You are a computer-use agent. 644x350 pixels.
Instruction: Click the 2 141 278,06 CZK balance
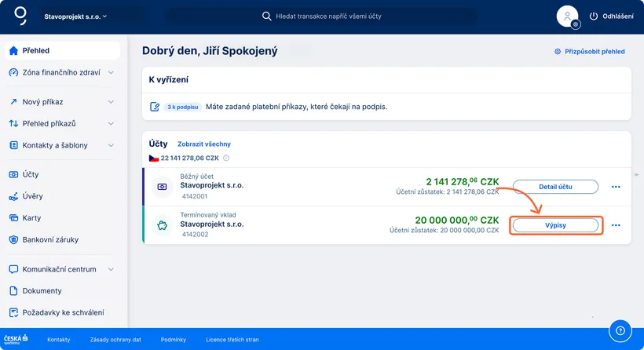pos(462,182)
